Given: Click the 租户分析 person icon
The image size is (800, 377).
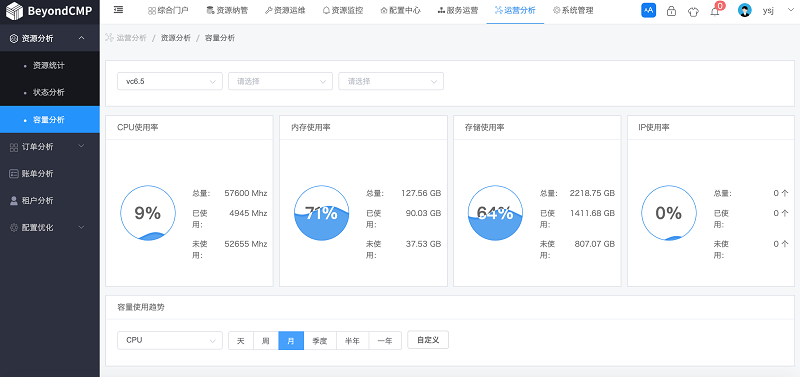Looking at the screenshot, I should 14,200.
